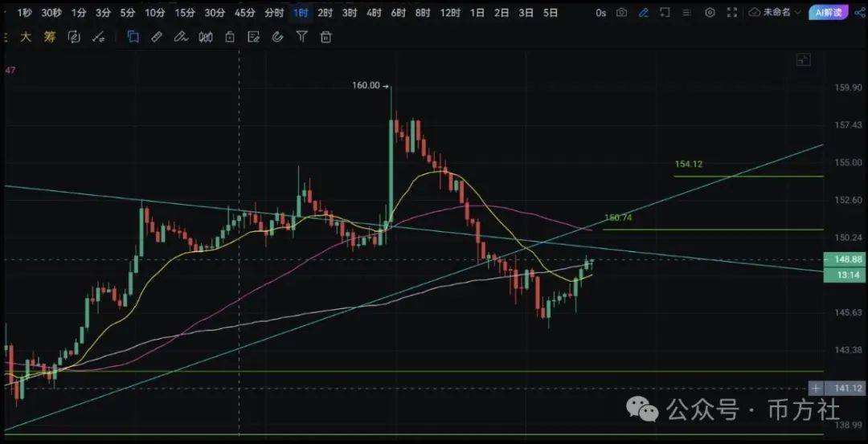Take a chart snapshot with the camera icon

pyautogui.click(x=621, y=13)
